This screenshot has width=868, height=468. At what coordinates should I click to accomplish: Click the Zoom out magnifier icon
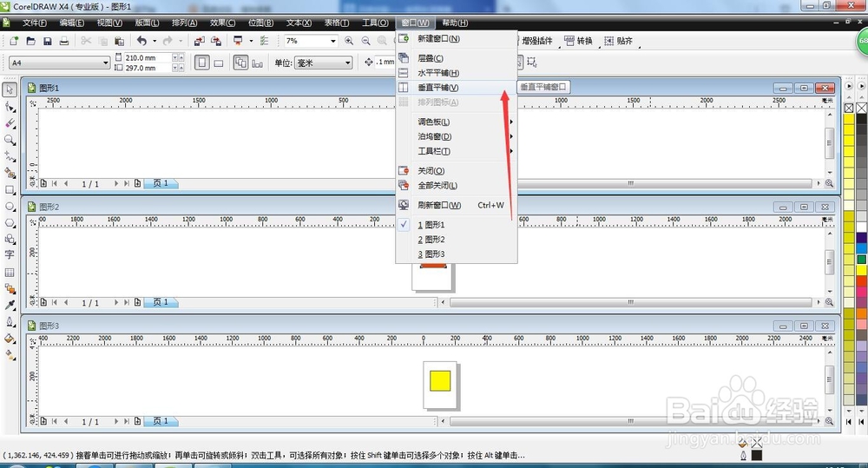coord(366,41)
